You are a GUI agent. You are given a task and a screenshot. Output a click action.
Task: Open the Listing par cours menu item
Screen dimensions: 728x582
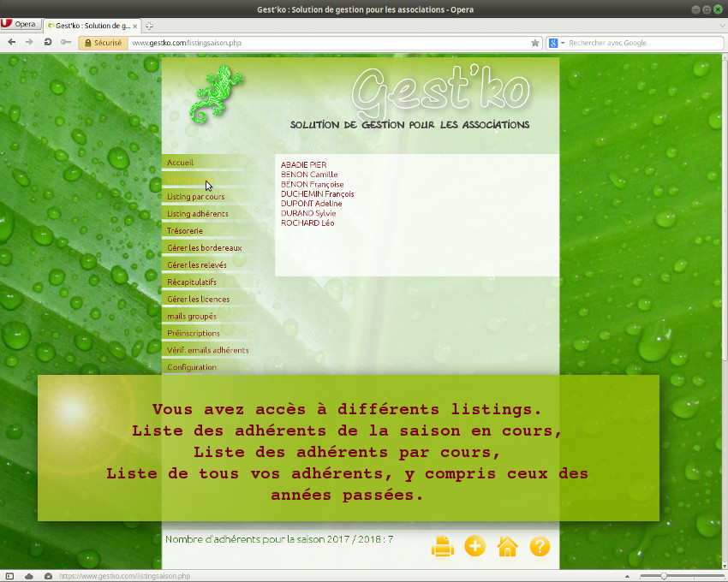(x=195, y=197)
